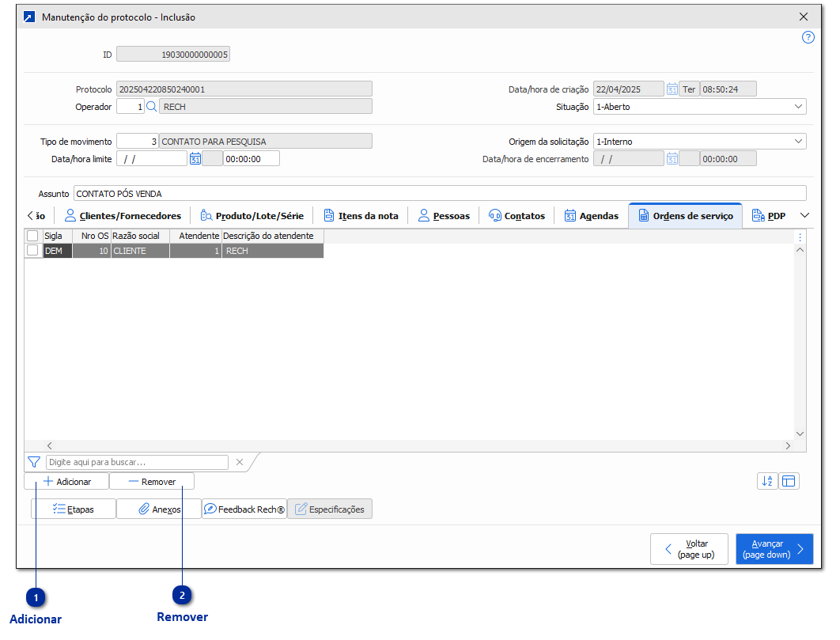Image resolution: width=840 pixels, height=640 pixels.
Task: Check the DEM row checkbox
Action: (x=32, y=250)
